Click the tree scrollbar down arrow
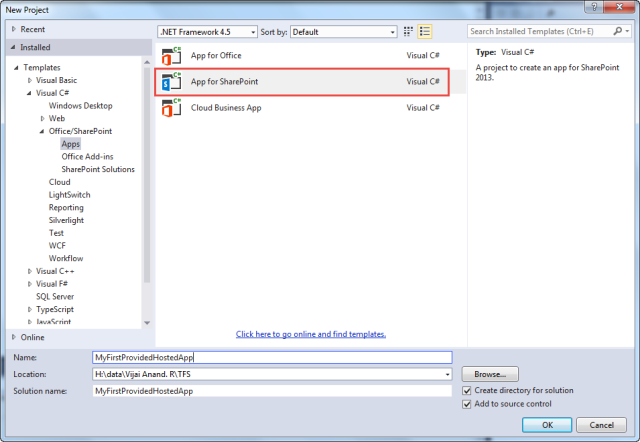The height and width of the screenshot is (442, 640). coord(147,323)
